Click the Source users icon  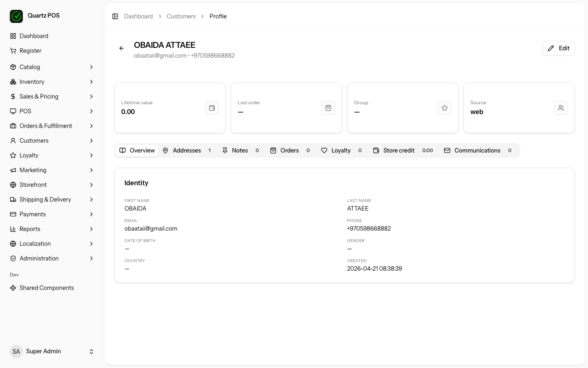click(x=561, y=108)
